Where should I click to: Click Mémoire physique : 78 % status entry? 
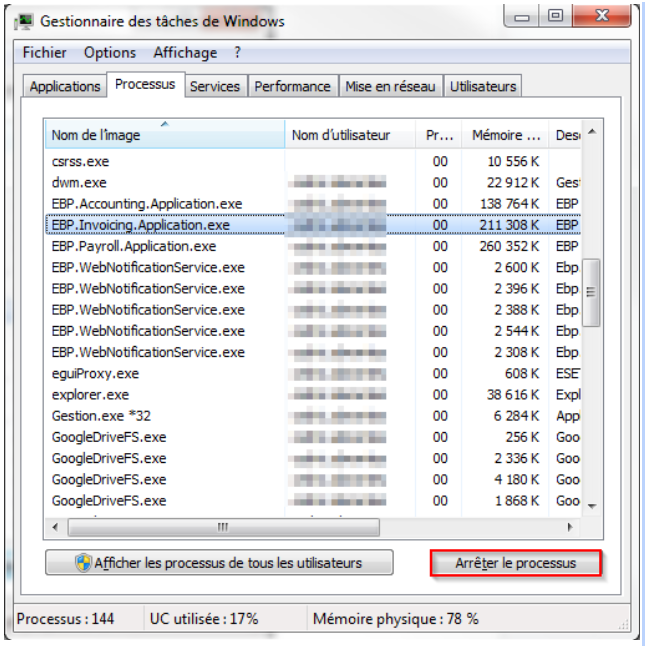pos(396,619)
